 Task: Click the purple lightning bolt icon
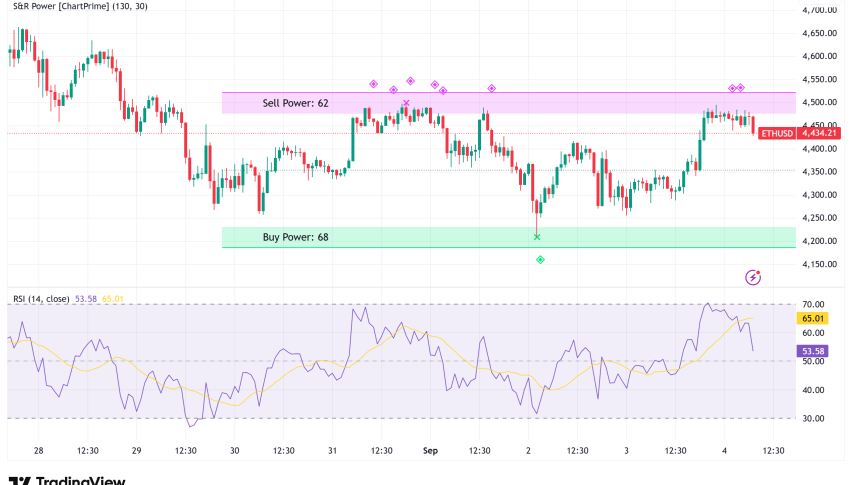753,278
